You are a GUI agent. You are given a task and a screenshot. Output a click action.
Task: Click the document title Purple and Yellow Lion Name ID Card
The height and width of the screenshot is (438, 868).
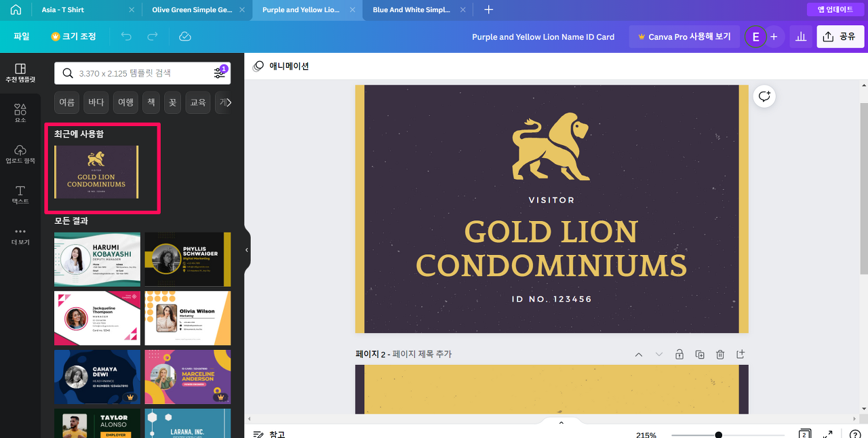click(543, 37)
